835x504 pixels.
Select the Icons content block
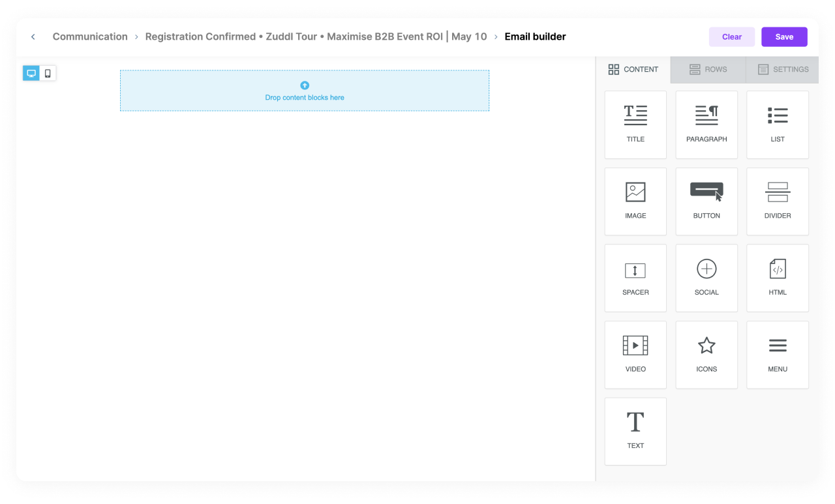[x=706, y=355]
